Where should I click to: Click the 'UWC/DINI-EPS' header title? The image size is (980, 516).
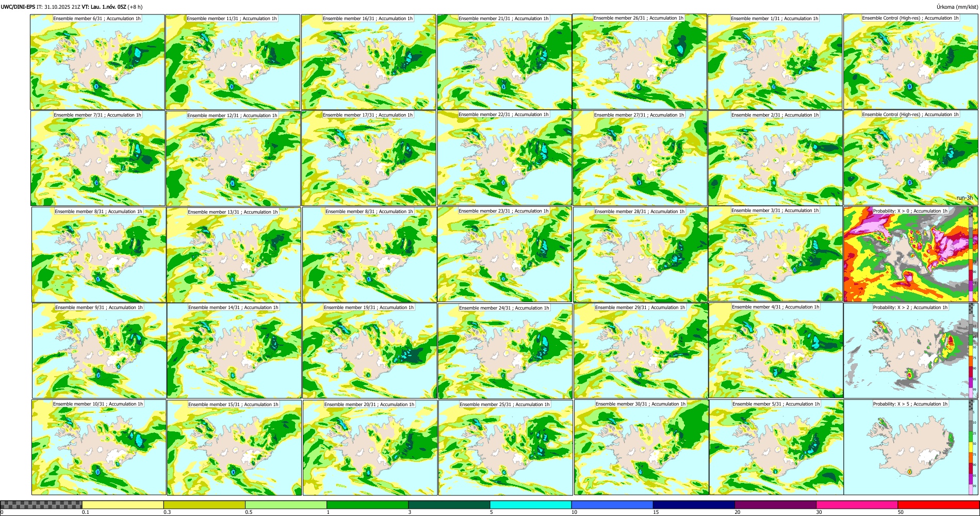tap(18, 7)
